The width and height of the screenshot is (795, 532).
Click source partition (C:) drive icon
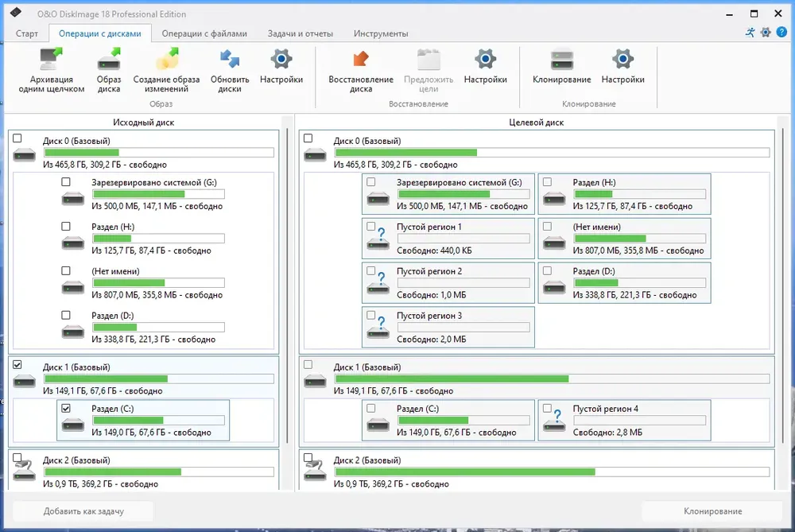pos(73,425)
